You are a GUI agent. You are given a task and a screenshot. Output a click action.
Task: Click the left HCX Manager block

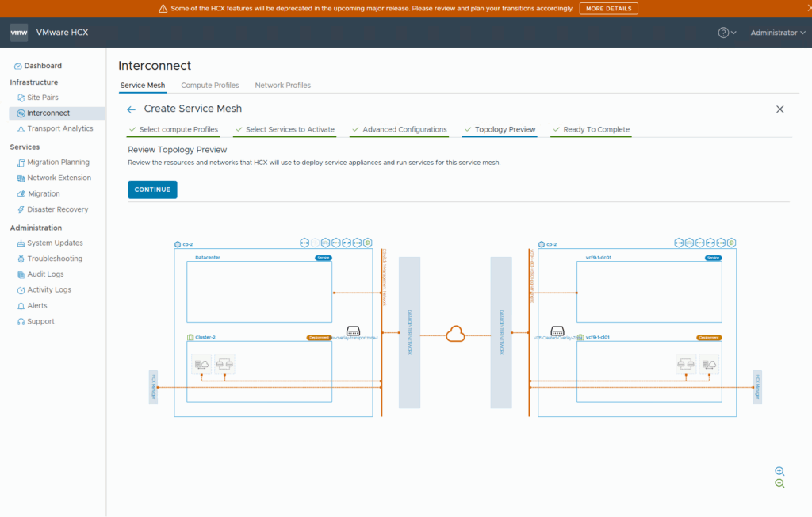[153, 387]
